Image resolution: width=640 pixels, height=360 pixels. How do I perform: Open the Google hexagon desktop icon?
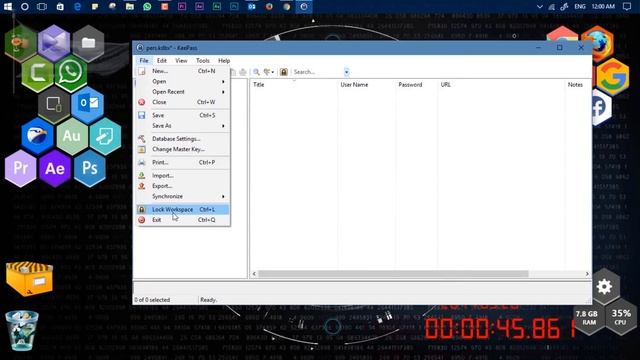tap(613, 76)
